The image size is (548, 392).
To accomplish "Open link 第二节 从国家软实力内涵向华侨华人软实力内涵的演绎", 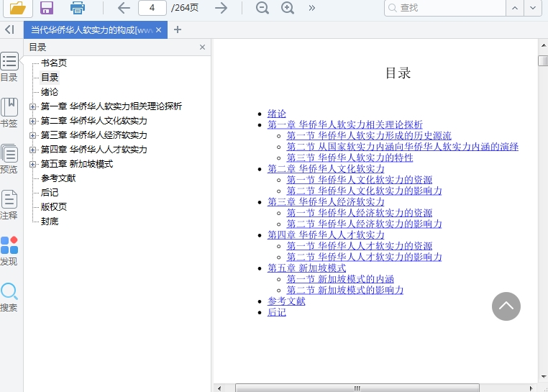I will point(403,147).
